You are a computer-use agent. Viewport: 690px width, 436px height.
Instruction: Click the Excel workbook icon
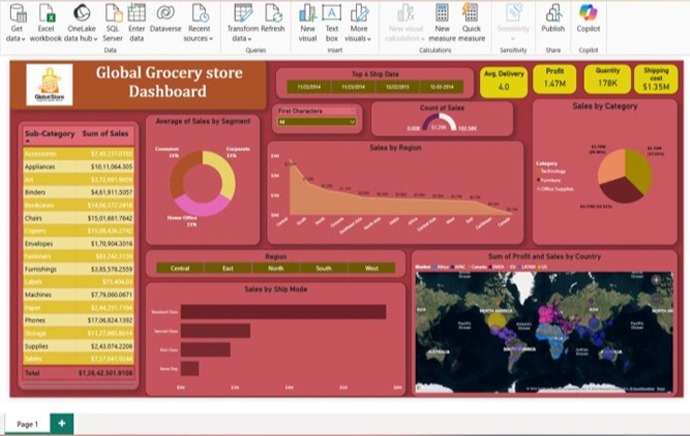tap(46, 13)
